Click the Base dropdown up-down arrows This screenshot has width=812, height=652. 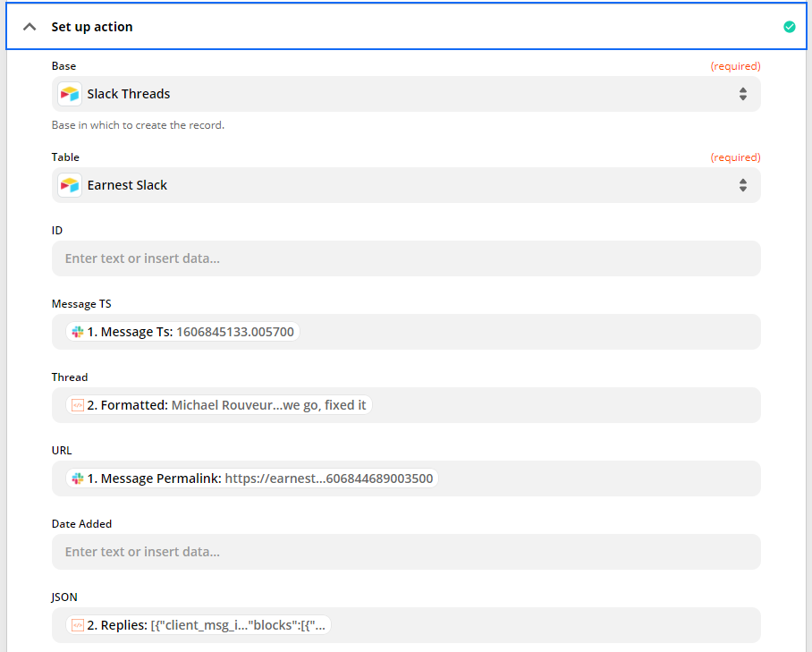pos(743,94)
